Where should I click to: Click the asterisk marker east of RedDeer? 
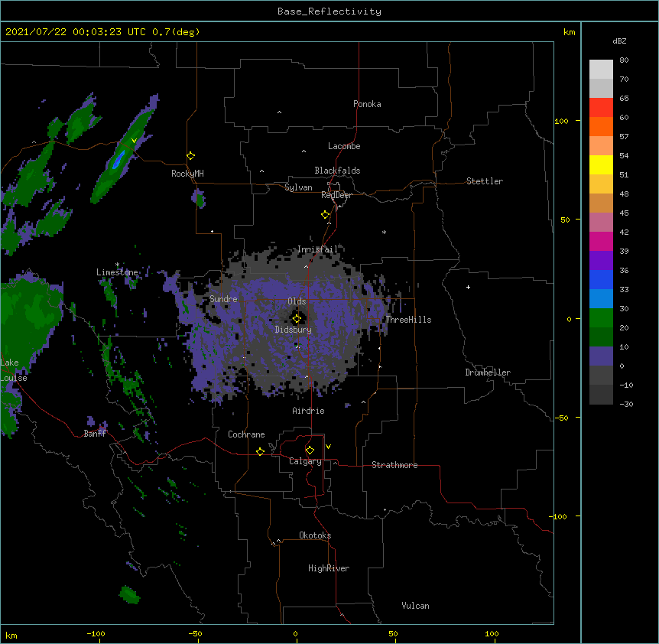(x=384, y=232)
